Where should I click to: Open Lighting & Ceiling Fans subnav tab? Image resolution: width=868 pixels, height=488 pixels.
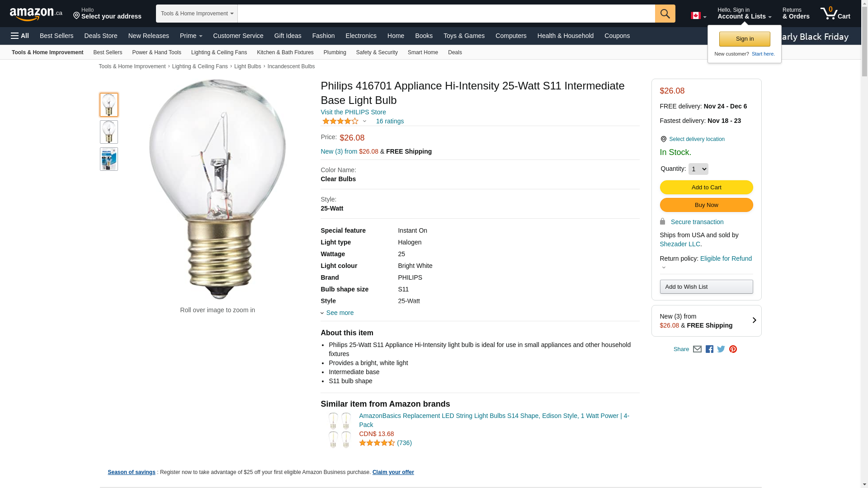click(x=219, y=52)
